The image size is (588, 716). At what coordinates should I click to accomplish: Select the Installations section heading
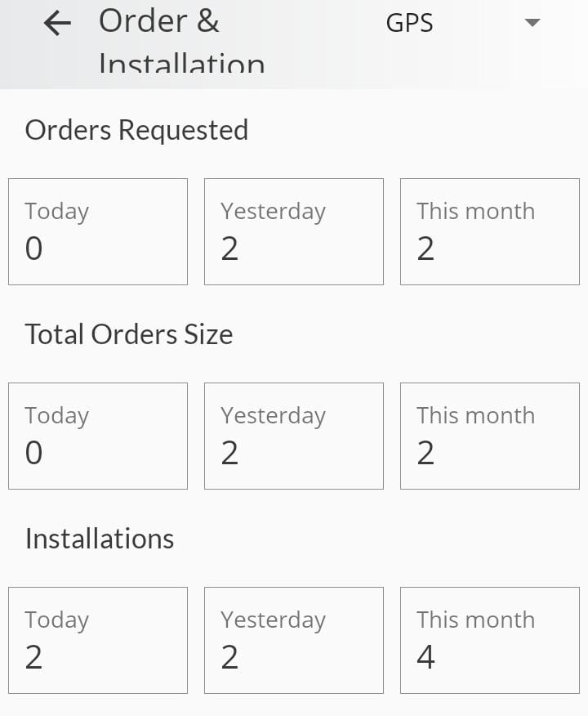click(100, 539)
